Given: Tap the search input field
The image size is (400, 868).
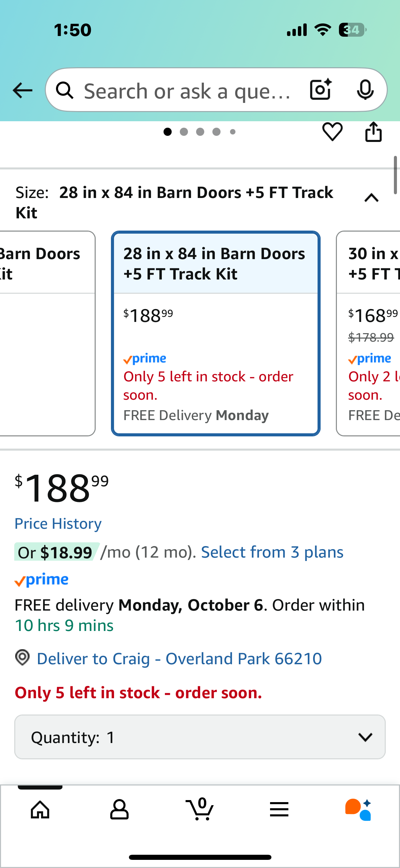Looking at the screenshot, I should point(187,90).
